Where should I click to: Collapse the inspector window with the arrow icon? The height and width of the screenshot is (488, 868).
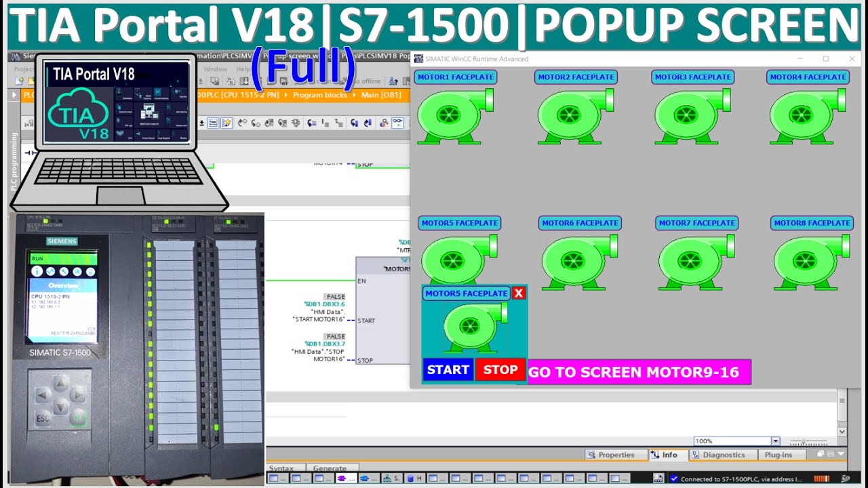pos(841,454)
